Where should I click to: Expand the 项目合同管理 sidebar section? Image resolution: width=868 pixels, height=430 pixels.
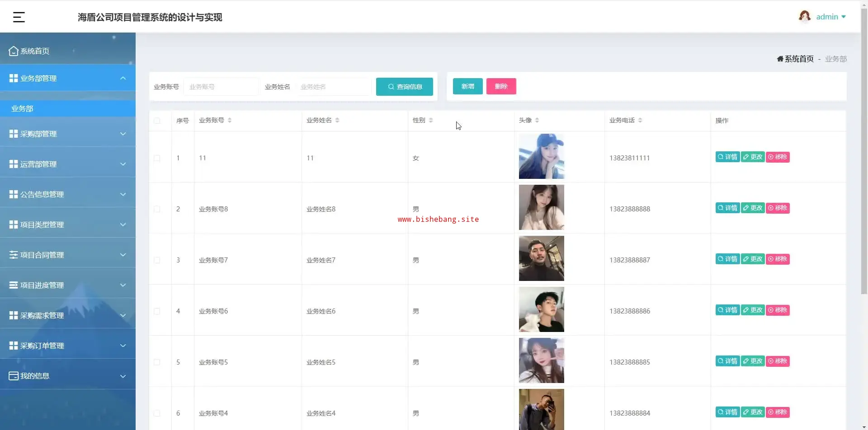[68, 255]
